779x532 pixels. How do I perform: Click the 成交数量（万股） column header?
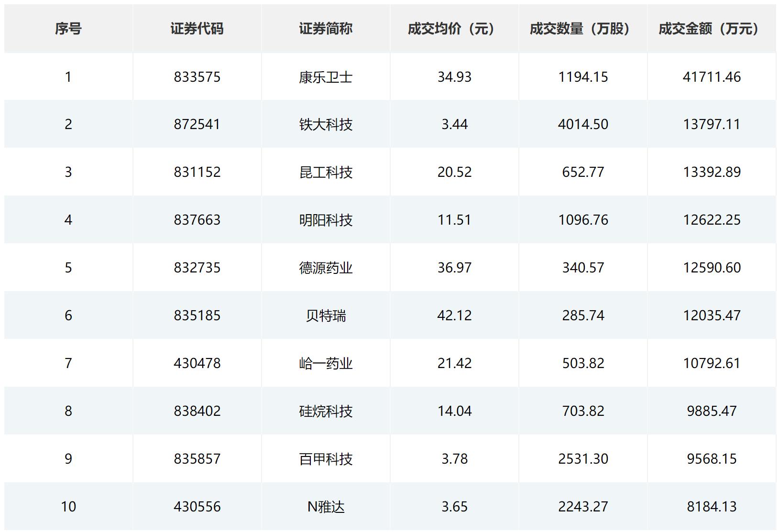point(583,29)
